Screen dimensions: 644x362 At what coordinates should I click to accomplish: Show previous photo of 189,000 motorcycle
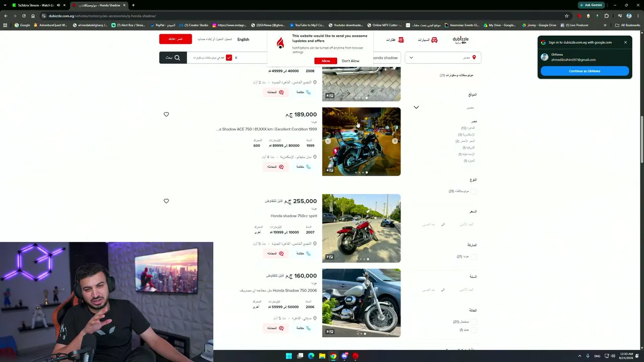click(x=328, y=141)
